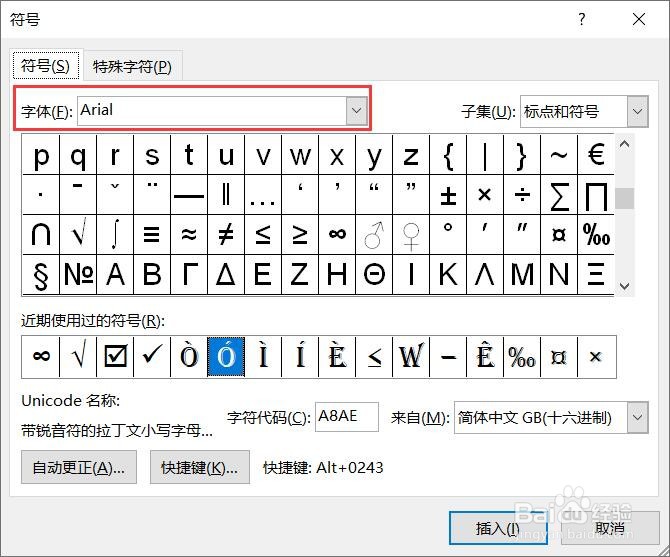The width and height of the screenshot is (670, 557).
Task: Select the plus-minus symbol
Action: point(448,195)
